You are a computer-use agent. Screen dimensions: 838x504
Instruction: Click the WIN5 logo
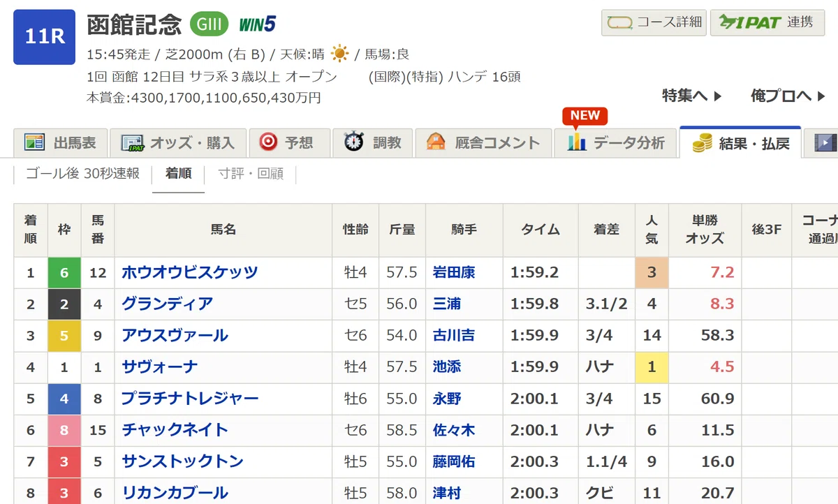point(257,25)
